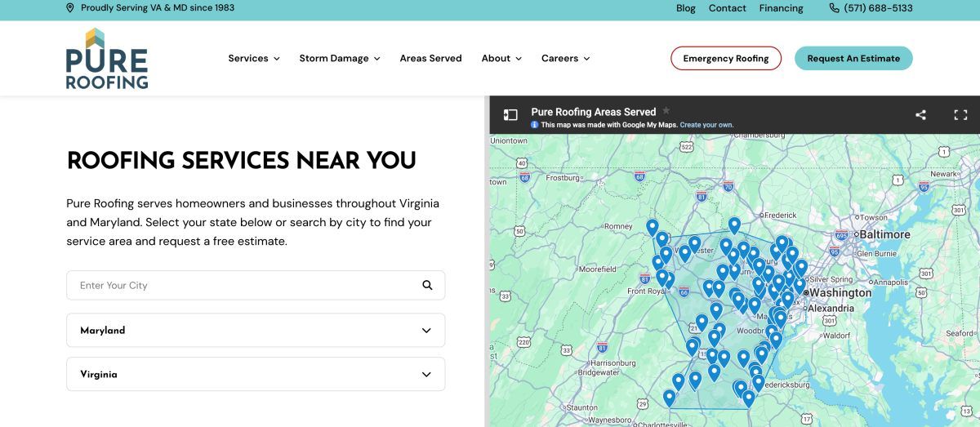Click the Front Royal label on the map

click(x=647, y=291)
